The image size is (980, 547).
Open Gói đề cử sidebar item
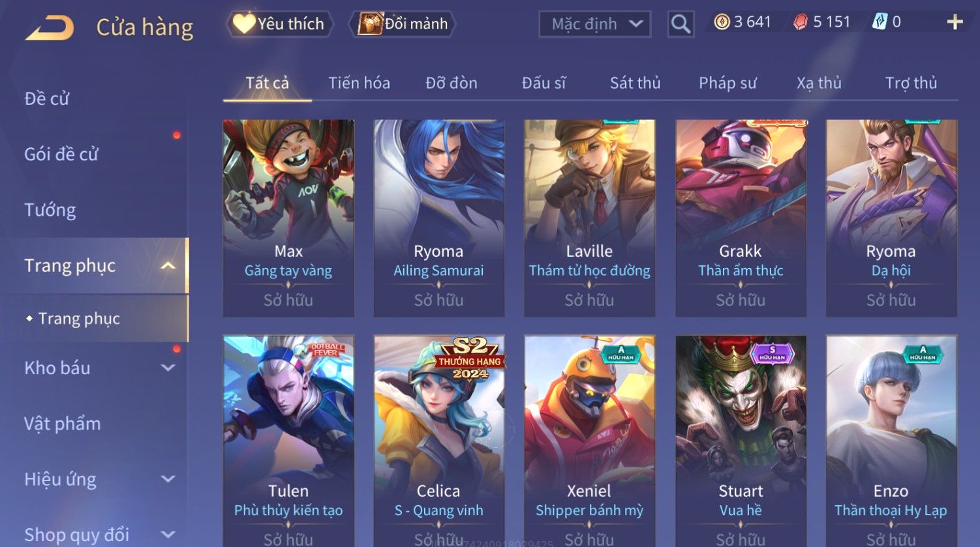61,154
